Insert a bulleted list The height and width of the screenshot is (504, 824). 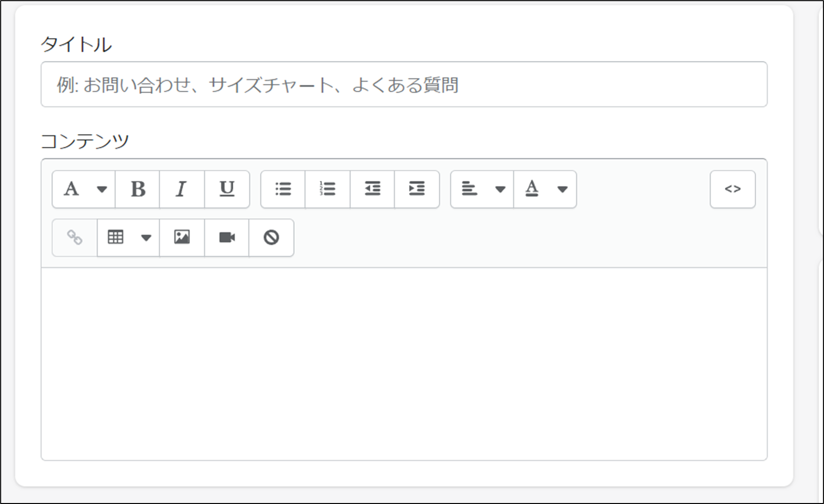pyautogui.click(x=283, y=189)
